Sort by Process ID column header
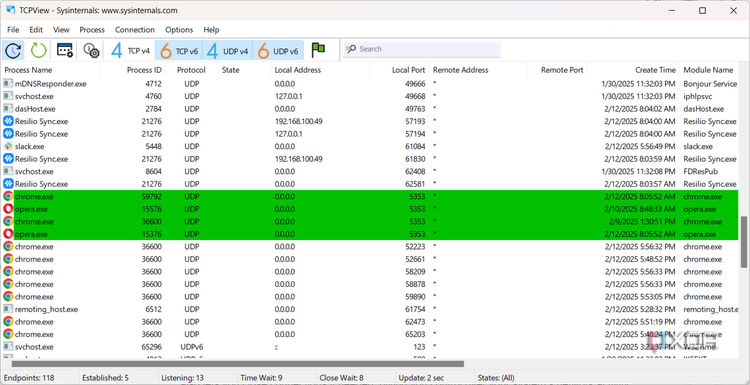Image resolution: width=750 pixels, height=385 pixels. click(144, 70)
